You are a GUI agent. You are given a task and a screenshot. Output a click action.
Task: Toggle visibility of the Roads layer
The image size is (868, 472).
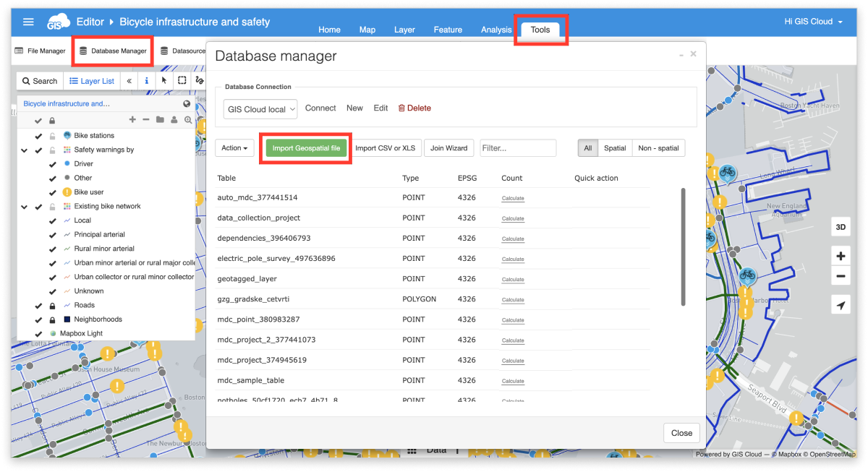[x=38, y=305]
